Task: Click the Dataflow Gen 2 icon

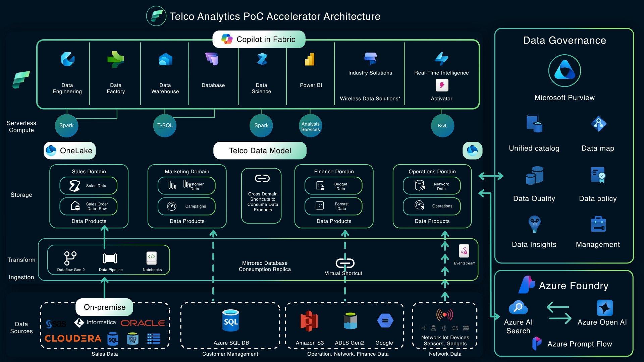Action: [70, 258]
